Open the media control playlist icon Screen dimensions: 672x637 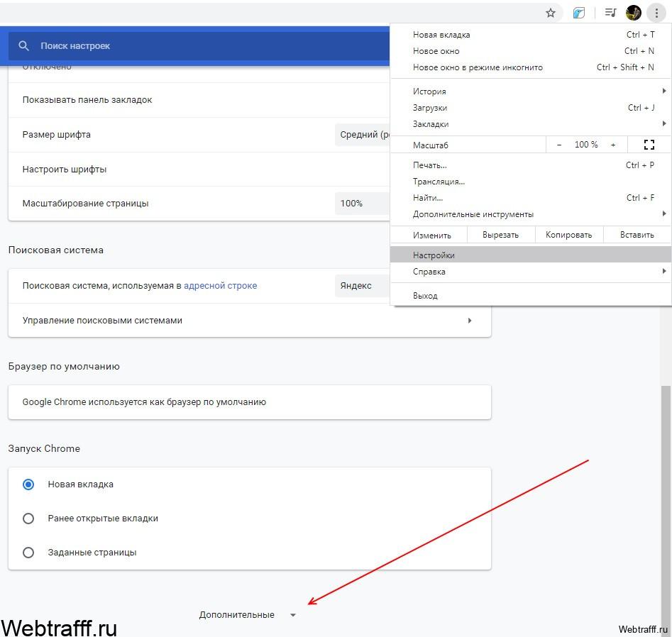point(610,13)
